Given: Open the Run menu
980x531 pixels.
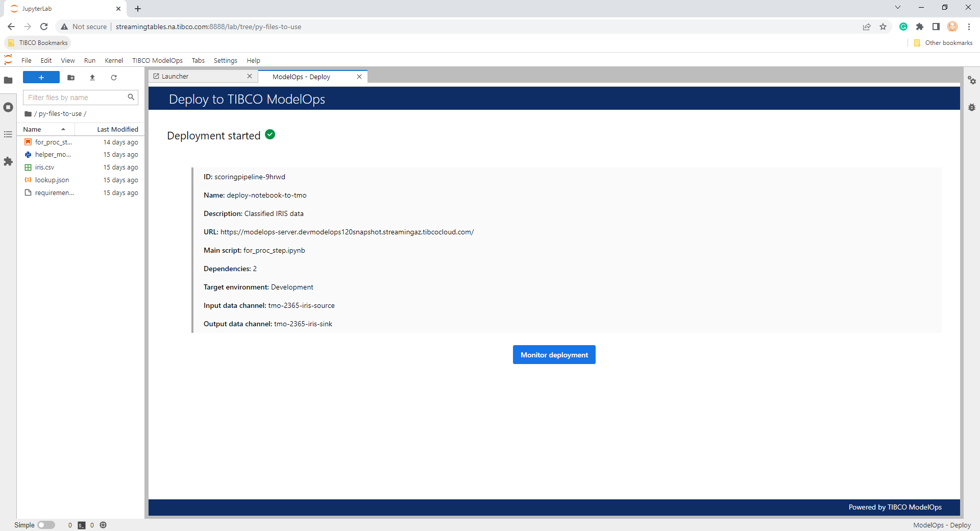Looking at the screenshot, I should (x=90, y=60).
